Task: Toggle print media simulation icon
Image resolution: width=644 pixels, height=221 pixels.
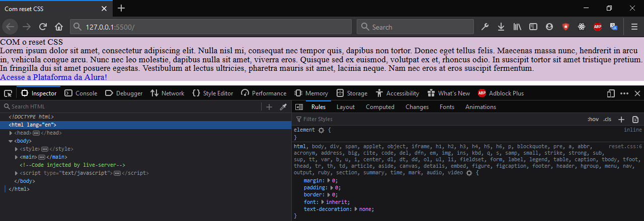Action: pyautogui.click(x=635, y=120)
